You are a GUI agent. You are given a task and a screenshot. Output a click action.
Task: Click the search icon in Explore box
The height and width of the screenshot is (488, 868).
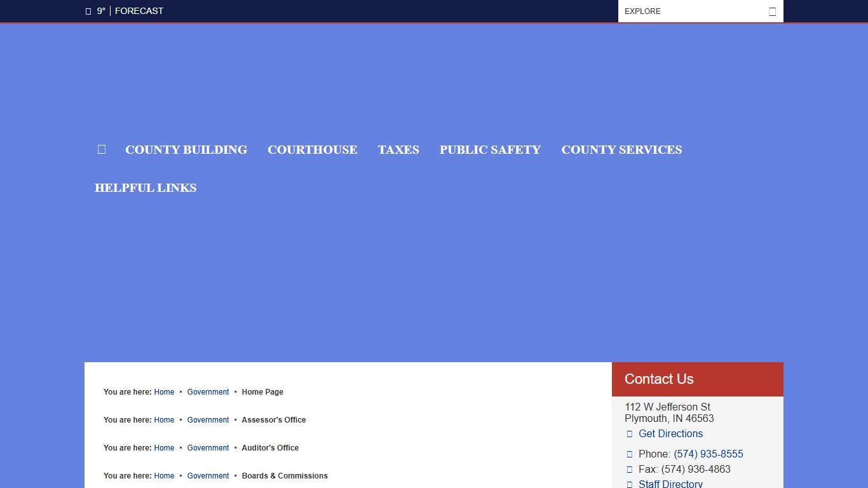click(x=772, y=11)
